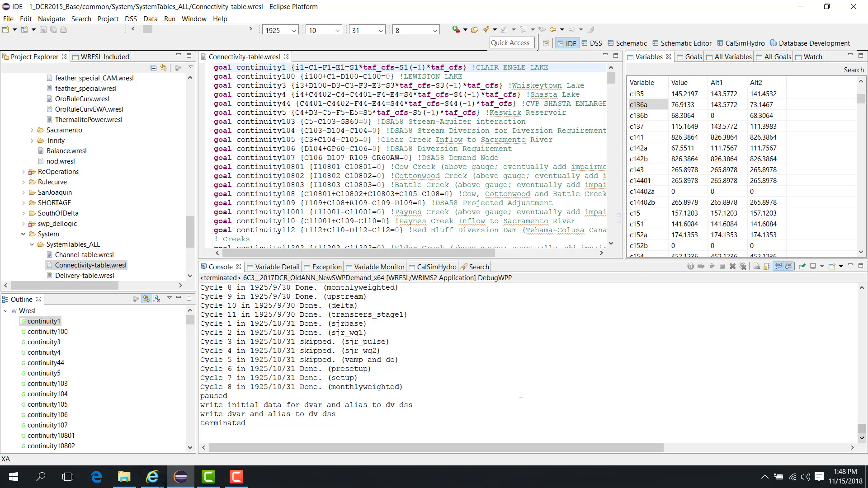This screenshot has height=488, width=868.
Task: Click the Resume arrow in Console toolbar
Action: (701, 267)
